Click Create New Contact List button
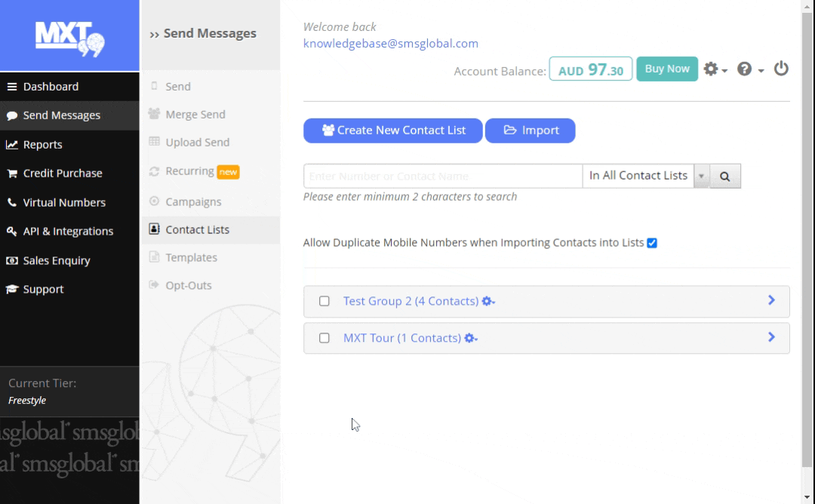Viewport: 815px width, 504px height. pos(393,131)
